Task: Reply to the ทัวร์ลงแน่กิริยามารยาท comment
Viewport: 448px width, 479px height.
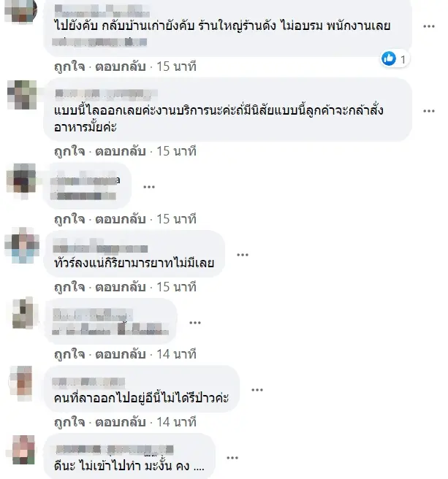Action: click(120, 287)
